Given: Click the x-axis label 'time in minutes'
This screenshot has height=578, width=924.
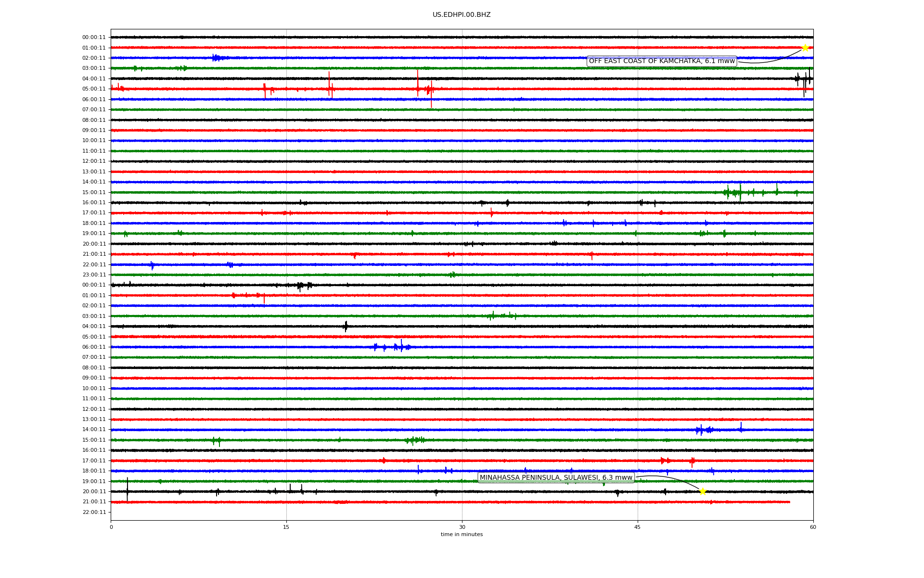Looking at the screenshot, I should [462, 535].
